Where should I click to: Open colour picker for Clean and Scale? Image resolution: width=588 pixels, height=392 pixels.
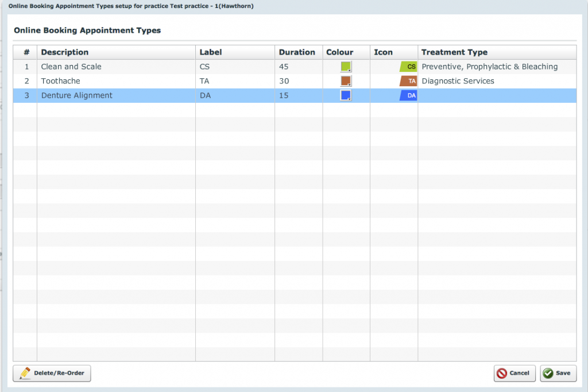click(346, 67)
